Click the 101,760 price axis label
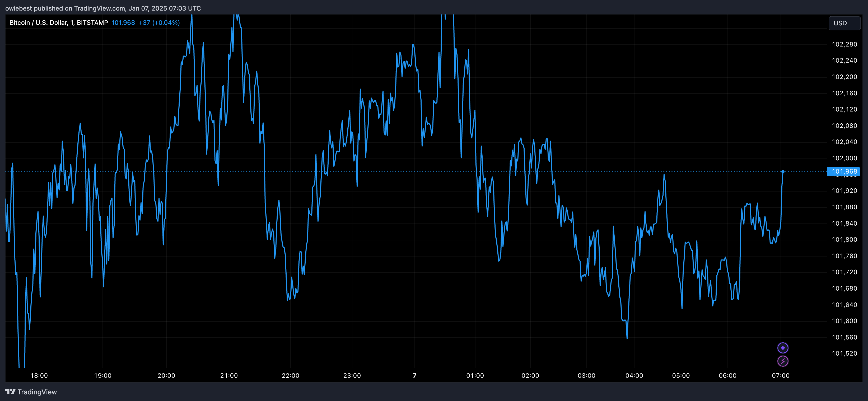 [x=844, y=256]
